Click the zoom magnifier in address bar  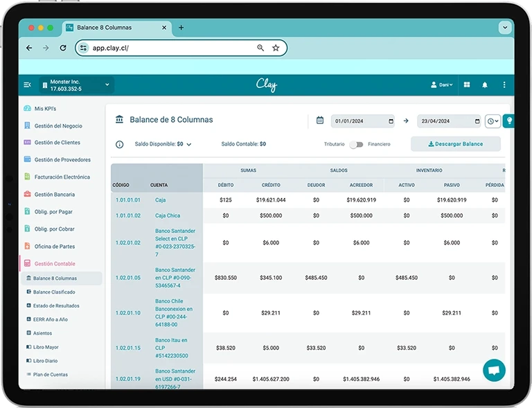(260, 48)
